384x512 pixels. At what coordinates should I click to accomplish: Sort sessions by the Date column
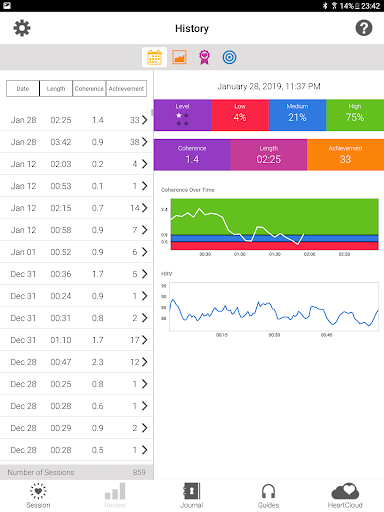23,89
